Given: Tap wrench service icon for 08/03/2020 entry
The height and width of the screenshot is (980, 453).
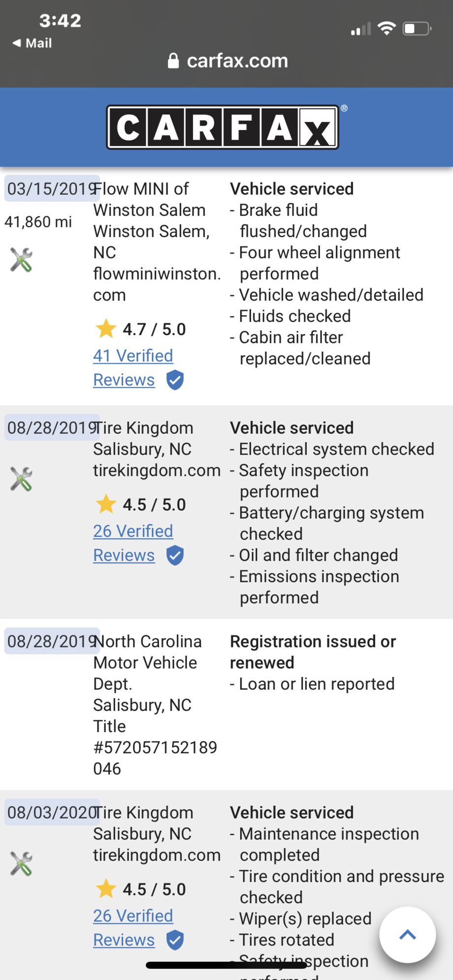Looking at the screenshot, I should click(x=21, y=863).
